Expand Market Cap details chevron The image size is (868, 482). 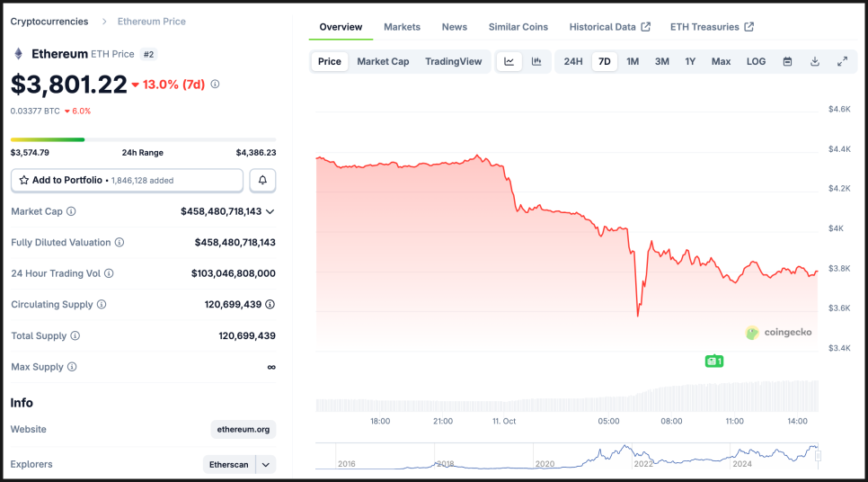(x=270, y=211)
